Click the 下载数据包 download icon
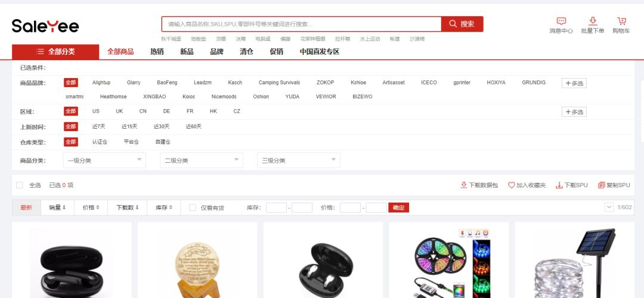The width and height of the screenshot is (644, 298). pyautogui.click(x=464, y=185)
